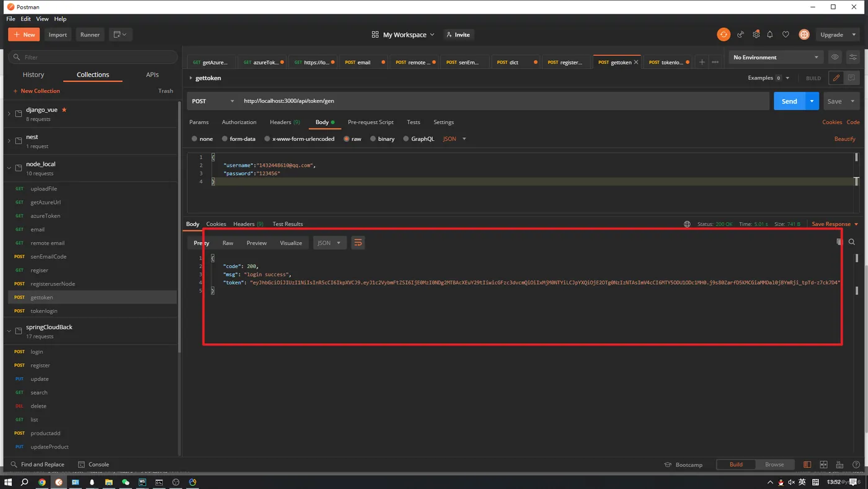Viewport: 868px width, 489px height.
Task: Search within the response body
Action: [852, 242]
